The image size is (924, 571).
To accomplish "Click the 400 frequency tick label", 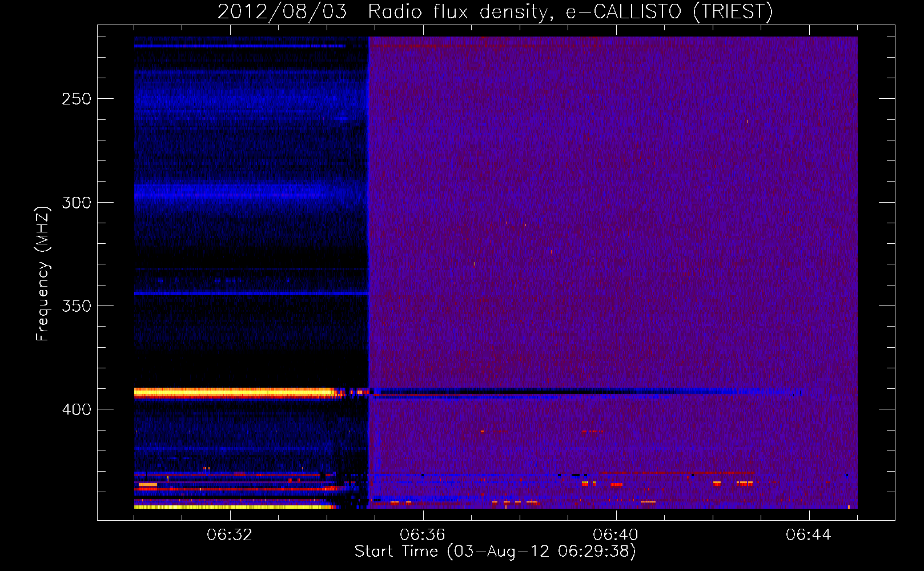I will pyautogui.click(x=77, y=409).
